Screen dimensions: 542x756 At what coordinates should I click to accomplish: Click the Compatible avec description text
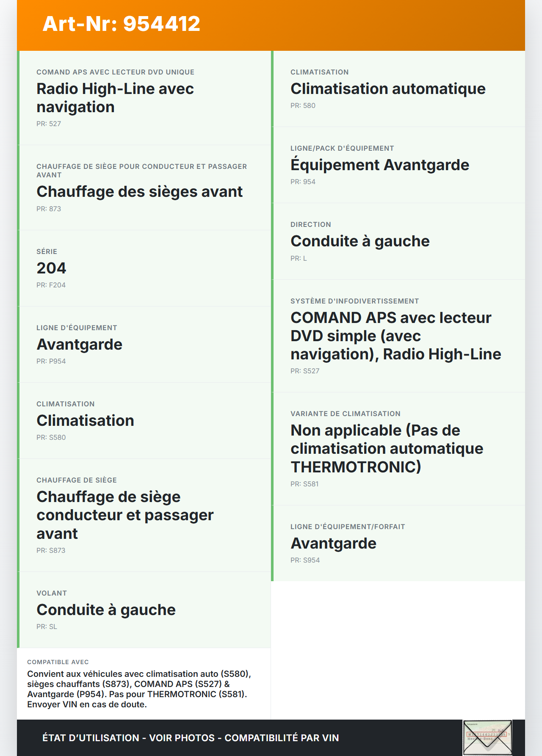click(139, 689)
